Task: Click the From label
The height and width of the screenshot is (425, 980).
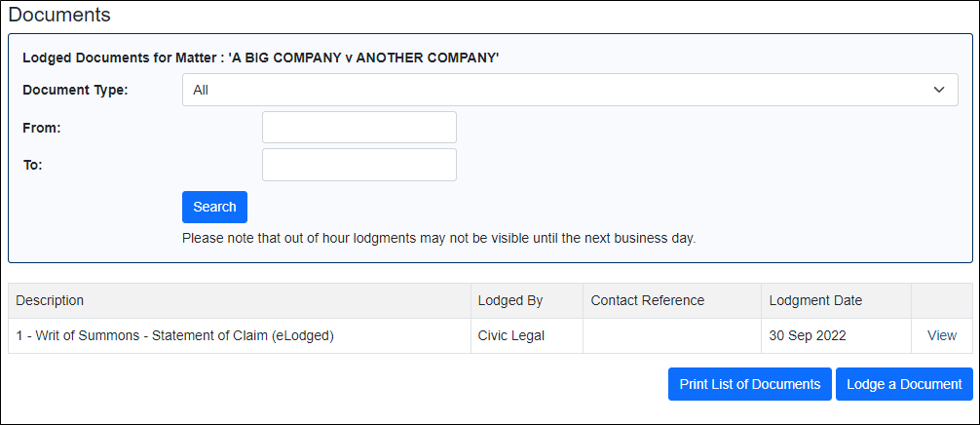Action: point(41,128)
